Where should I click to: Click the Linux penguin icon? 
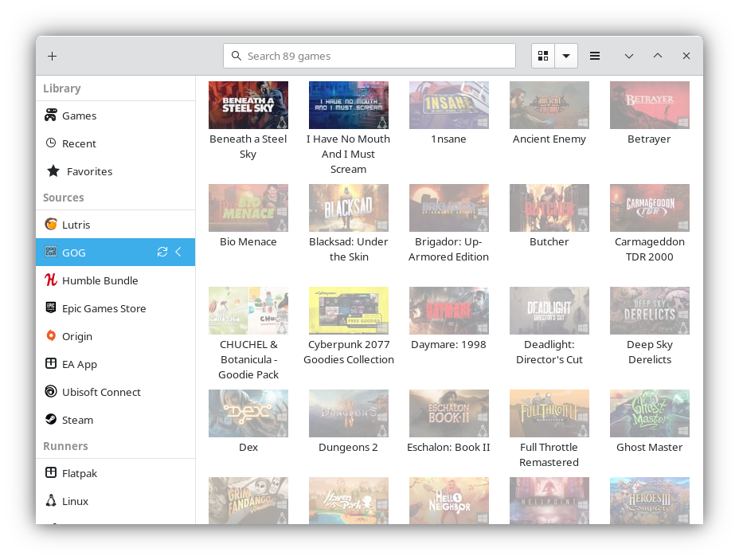50,500
